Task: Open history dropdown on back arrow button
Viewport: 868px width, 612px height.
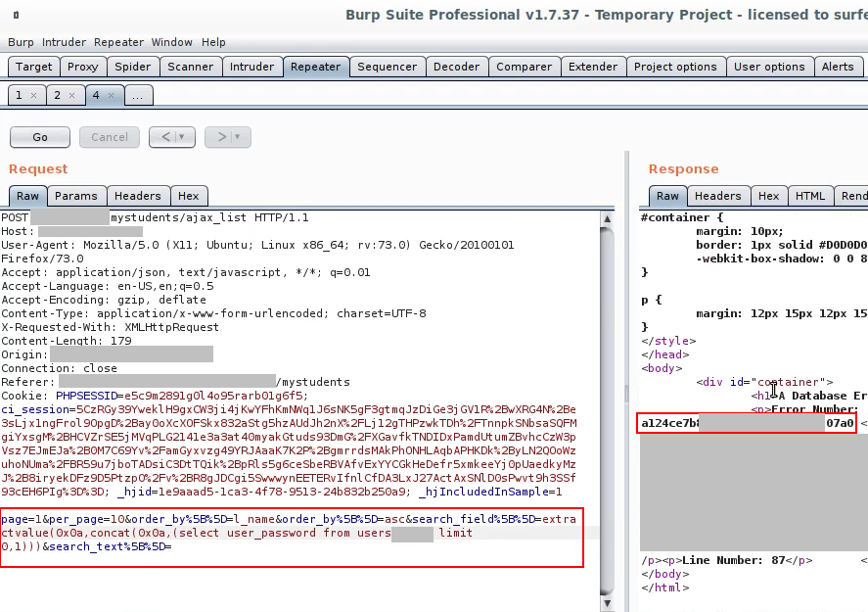Action: coord(182,137)
